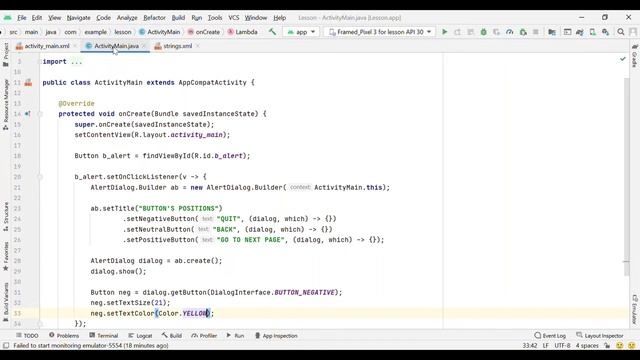
Task: Open the SDK Manager icon
Action: tap(606, 32)
